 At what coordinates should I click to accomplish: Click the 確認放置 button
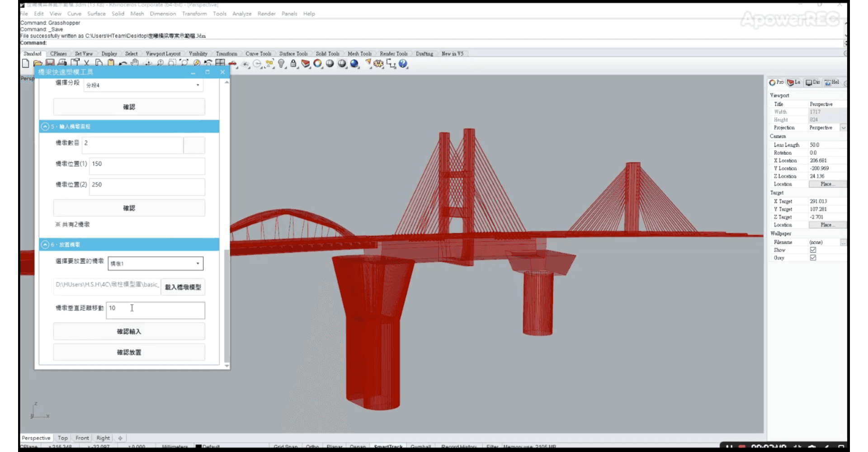pos(129,353)
